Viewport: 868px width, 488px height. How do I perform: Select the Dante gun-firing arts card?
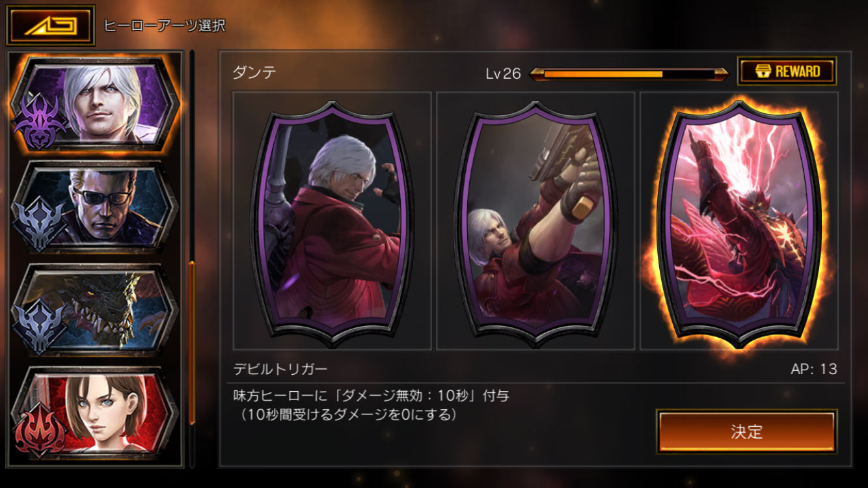click(x=536, y=221)
